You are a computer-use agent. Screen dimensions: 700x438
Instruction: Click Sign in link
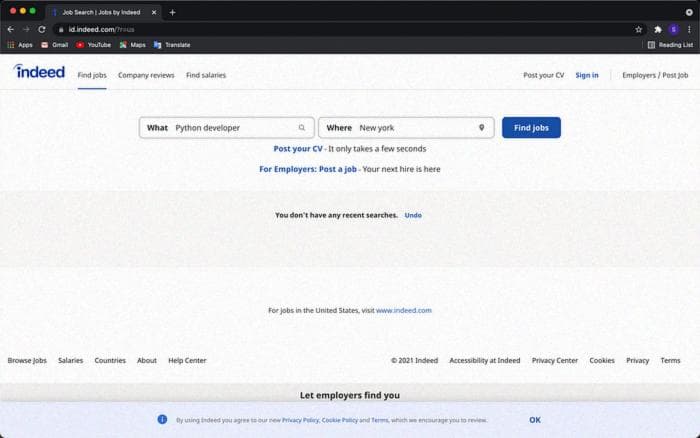pos(587,75)
